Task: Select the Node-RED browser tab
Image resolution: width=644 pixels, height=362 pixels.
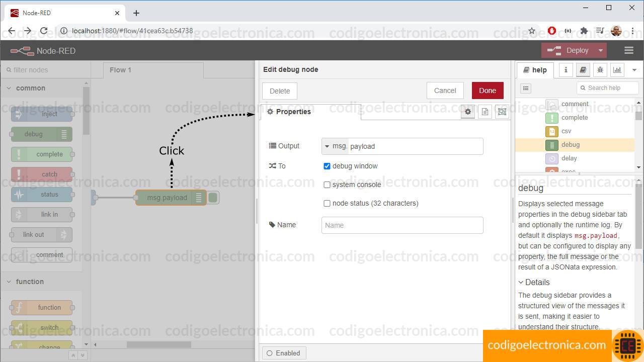Action: pos(65,13)
